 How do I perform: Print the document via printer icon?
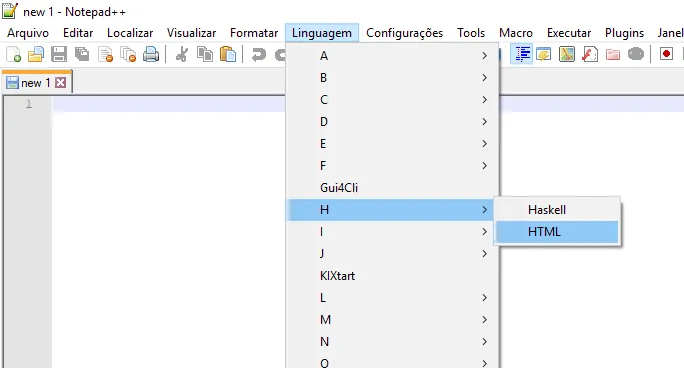pos(151,55)
